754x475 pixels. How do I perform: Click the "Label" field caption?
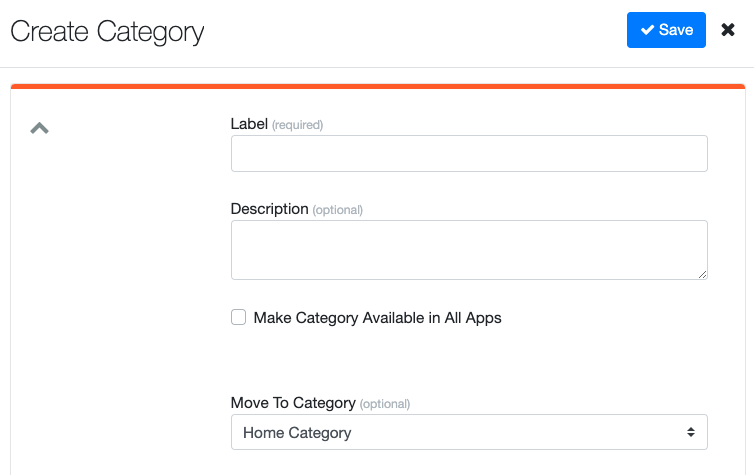(x=249, y=124)
